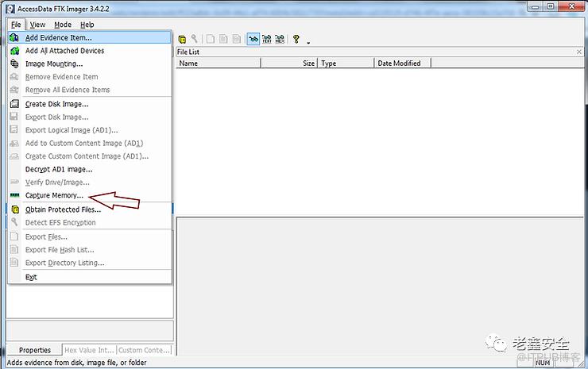The image size is (588, 369).
Task: Click Decrypt AD1 image menu item
Action: point(59,169)
